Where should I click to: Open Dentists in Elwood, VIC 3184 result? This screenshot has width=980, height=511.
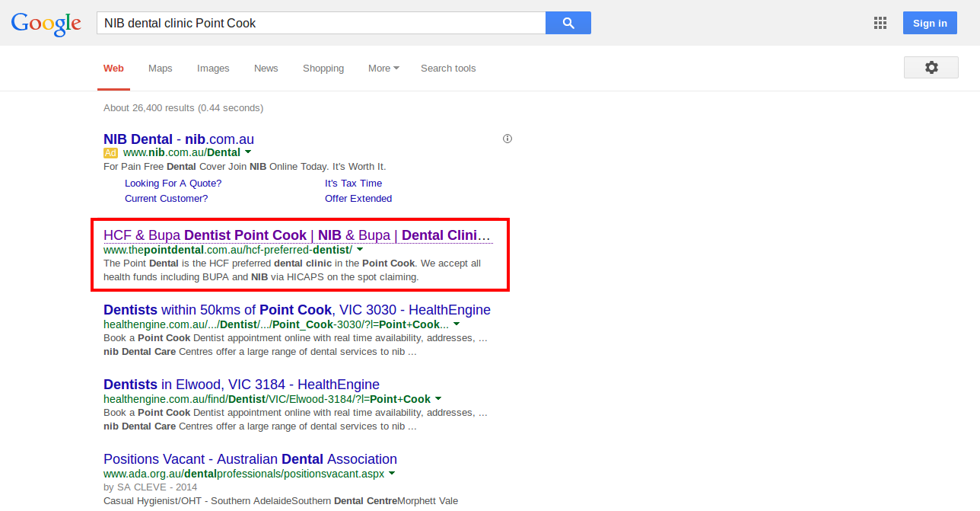tap(241, 385)
